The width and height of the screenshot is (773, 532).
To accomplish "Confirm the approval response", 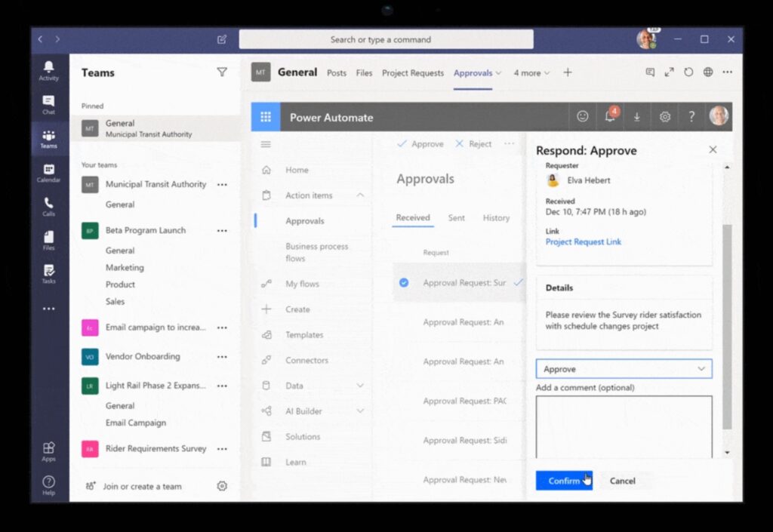I will (563, 481).
